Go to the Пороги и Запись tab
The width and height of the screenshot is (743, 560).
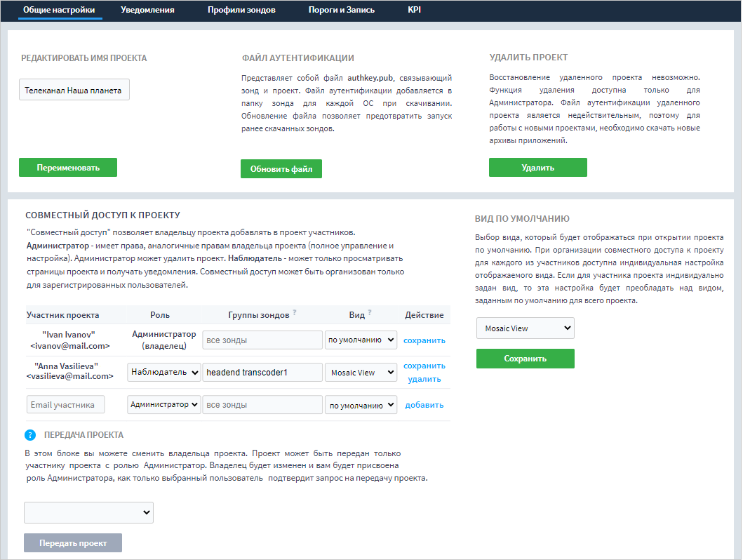click(342, 11)
